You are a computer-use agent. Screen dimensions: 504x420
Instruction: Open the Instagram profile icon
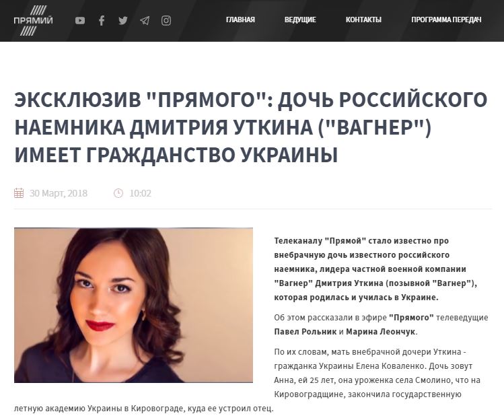(166, 21)
